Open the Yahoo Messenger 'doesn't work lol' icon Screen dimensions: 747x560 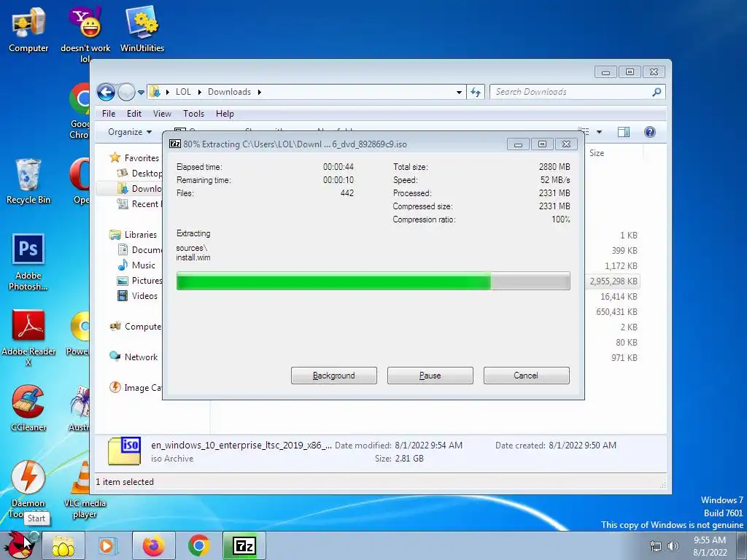pos(85,34)
